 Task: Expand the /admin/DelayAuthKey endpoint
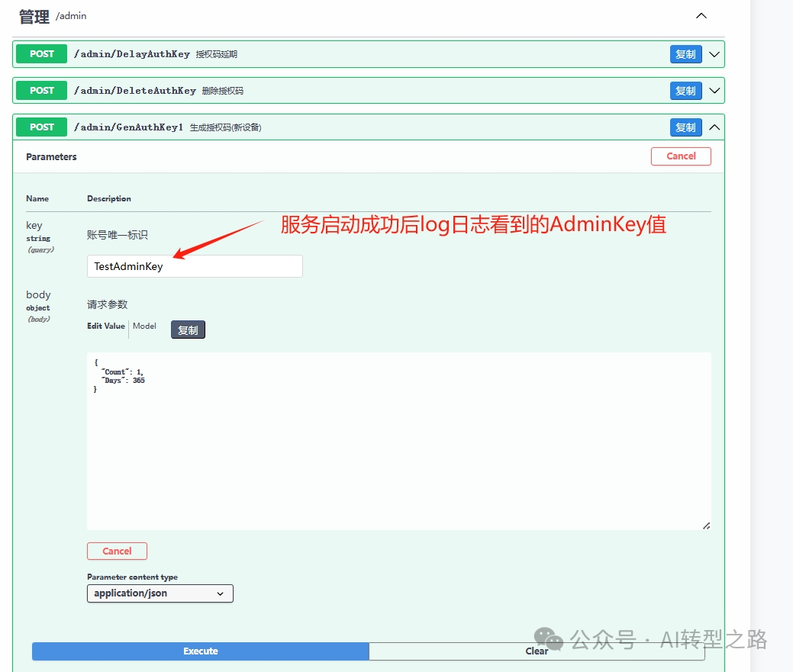[x=714, y=53]
